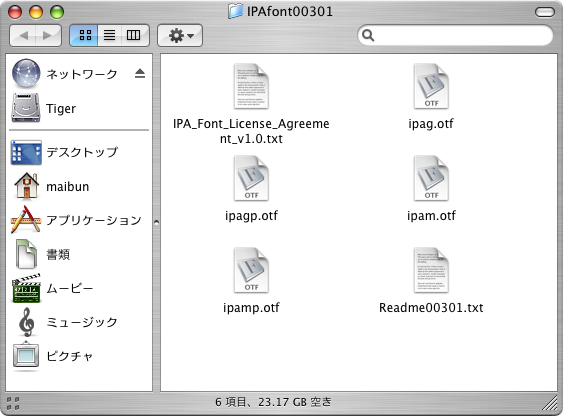Select the ipagp.otf font file icon
Image resolution: width=563 pixels, height=416 pixels.
coord(251,178)
